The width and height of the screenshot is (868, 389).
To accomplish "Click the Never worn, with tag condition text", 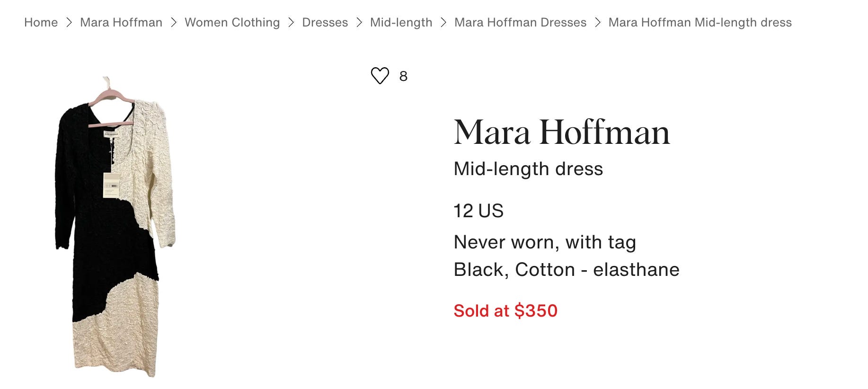I will coord(544,242).
